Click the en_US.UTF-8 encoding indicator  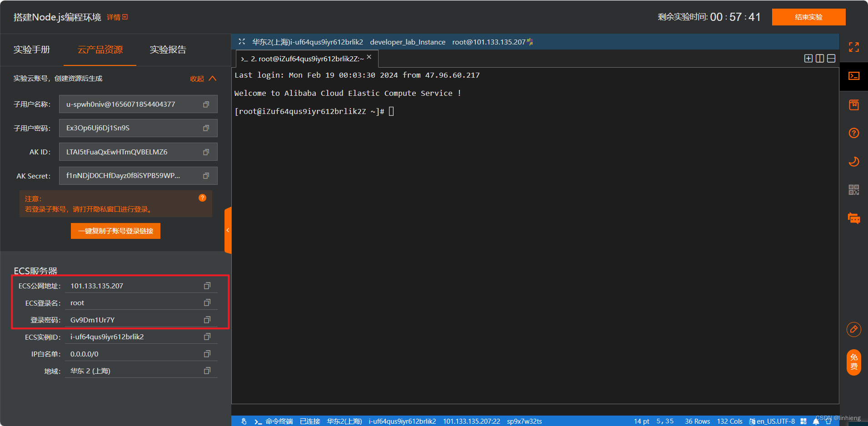click(x=772, y=421)
